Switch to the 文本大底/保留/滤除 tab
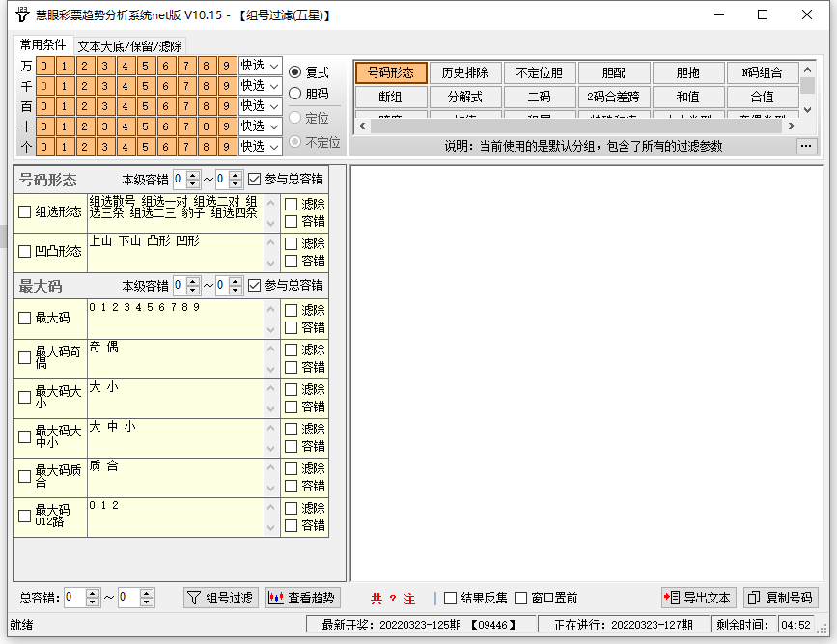Screen dimensions: 837x644 [x=129, y=46]
